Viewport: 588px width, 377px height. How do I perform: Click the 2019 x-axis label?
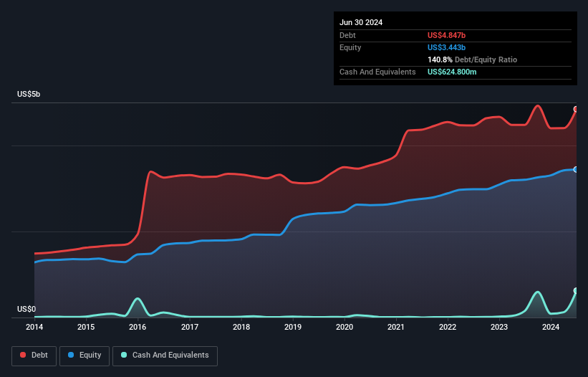pyautogui.click(x=293, y=327)
